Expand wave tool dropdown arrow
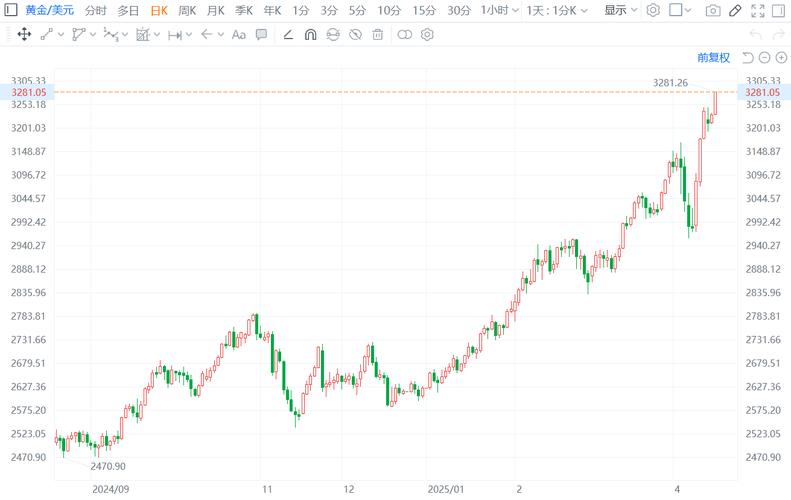This screenshot has height=500, width=791. (125, 35)
